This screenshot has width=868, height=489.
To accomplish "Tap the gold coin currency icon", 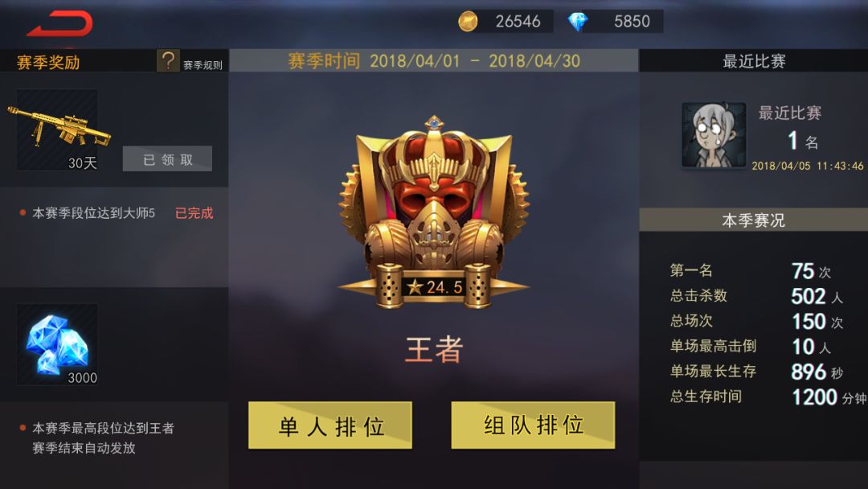I will [468, 22].
